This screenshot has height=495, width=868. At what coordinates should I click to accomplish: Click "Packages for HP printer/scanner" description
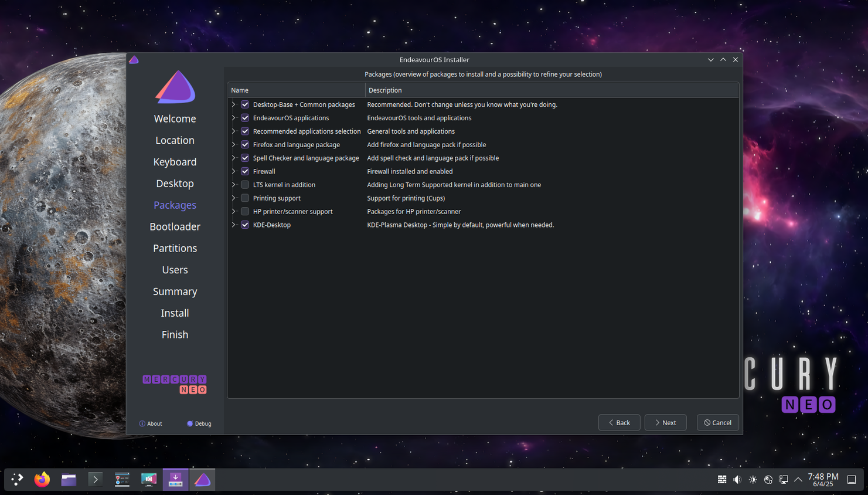(414, 211)
